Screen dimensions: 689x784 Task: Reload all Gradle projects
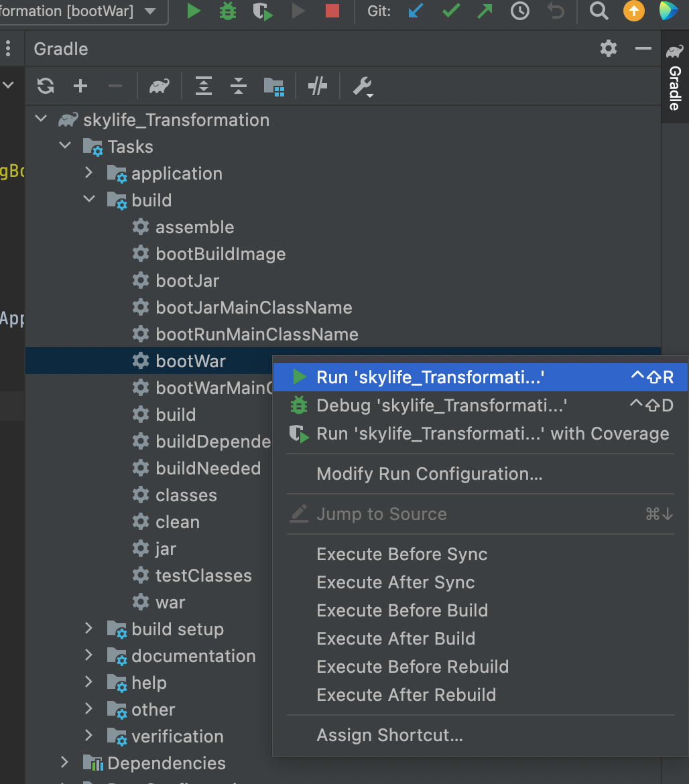tap(46, 86)
